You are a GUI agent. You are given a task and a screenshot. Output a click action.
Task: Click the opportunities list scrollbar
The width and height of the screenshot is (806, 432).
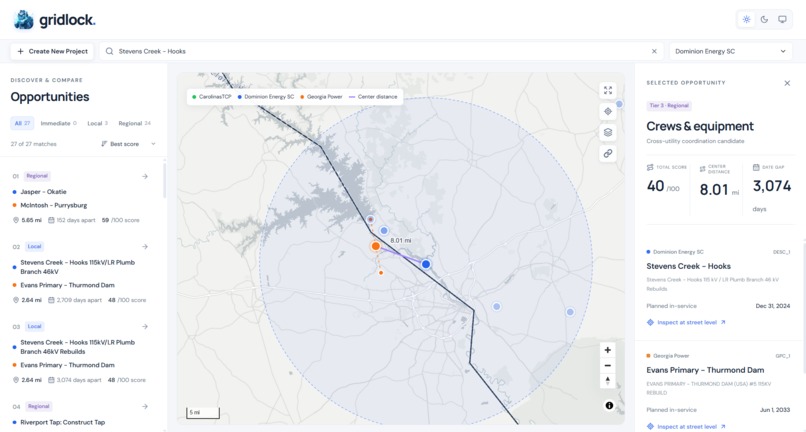(164, 181)
